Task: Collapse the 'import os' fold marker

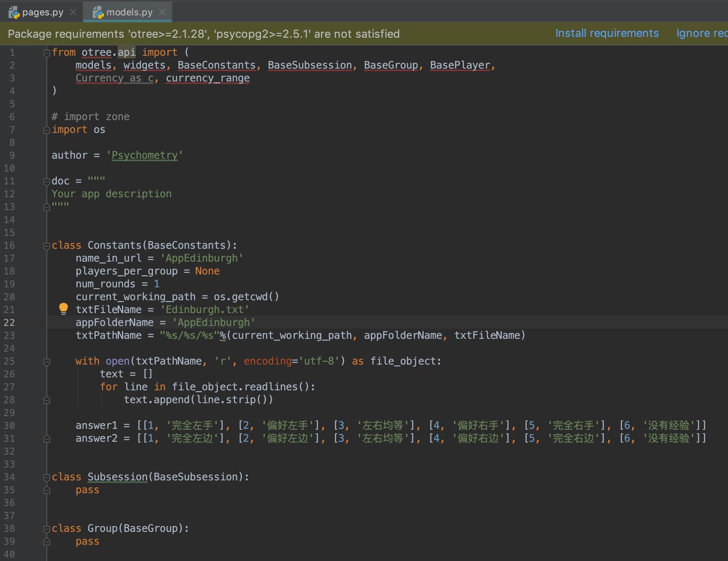Action: click(x=47, y=130)
